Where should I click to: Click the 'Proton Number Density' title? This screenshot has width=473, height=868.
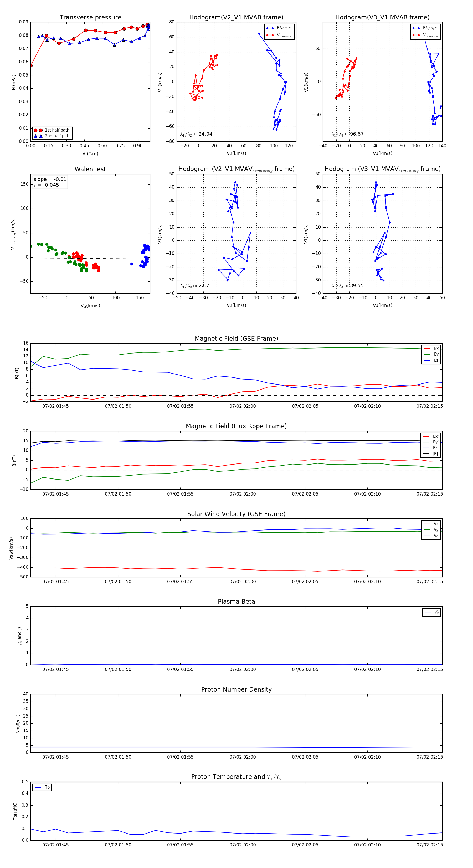pyautogui.click(x=236, y=689)
